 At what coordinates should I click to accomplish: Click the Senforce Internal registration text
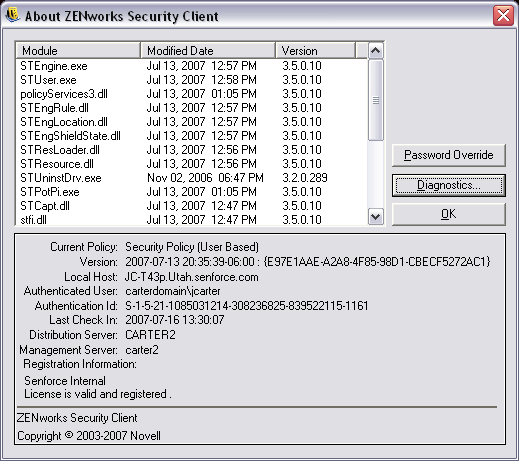click(65, 381)
